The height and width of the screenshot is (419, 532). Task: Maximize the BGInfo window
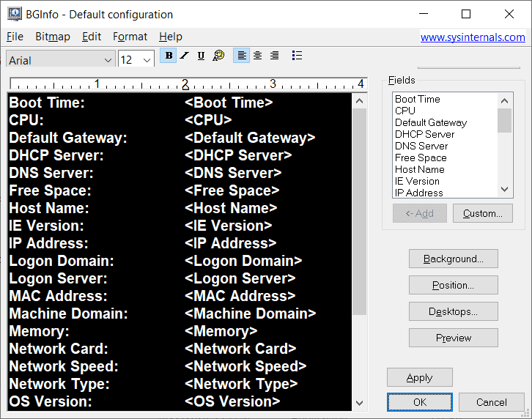point(466,14)
